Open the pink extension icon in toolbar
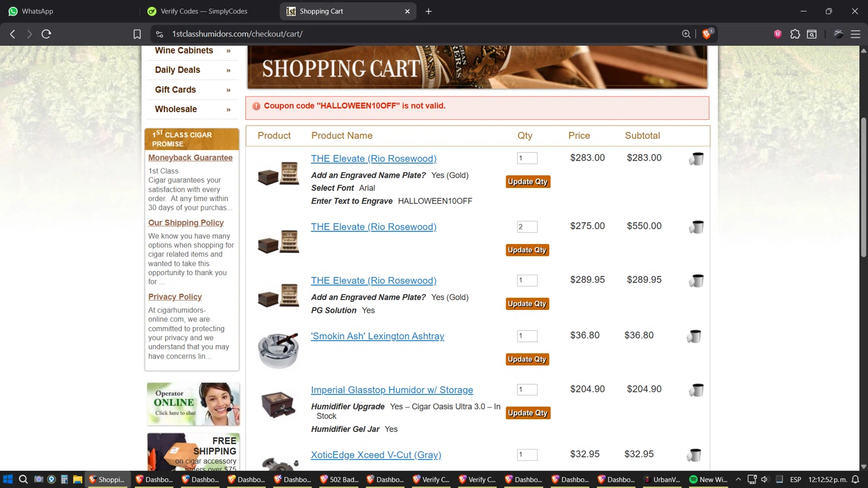Screen dimensions: 868x488 [778, 34]
